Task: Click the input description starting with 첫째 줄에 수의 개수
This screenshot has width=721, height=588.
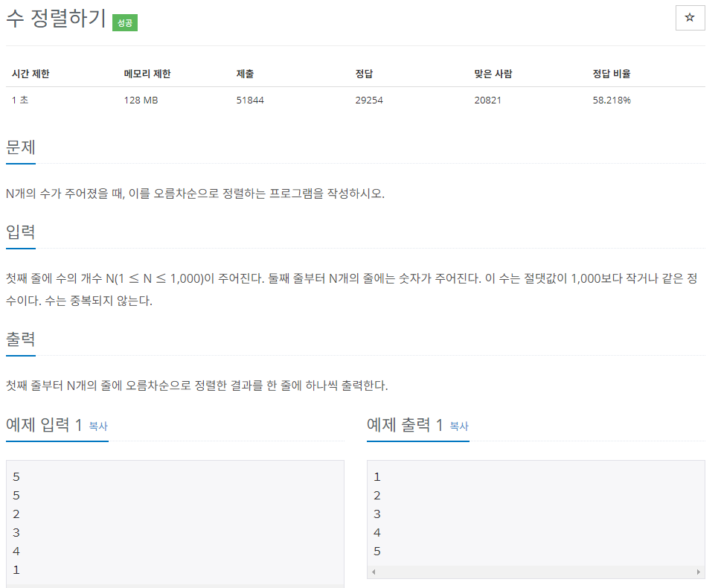Action: 352,290
